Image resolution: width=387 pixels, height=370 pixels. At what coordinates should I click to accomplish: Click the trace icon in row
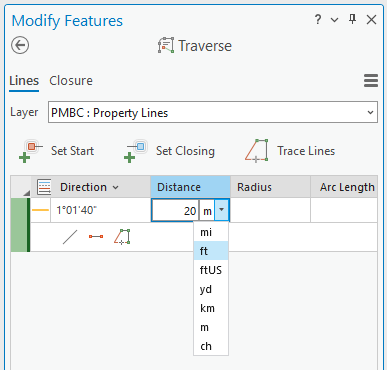122,237
